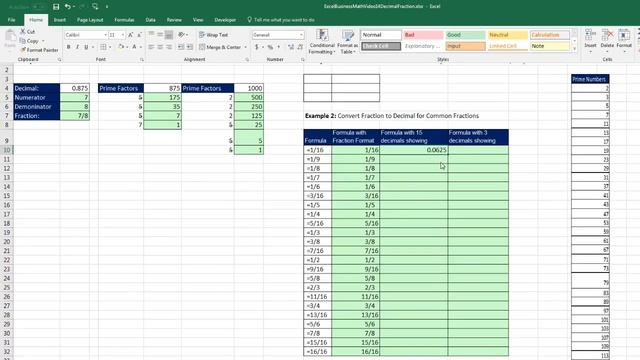Toggle Wrap Text on

click(213, 35)
